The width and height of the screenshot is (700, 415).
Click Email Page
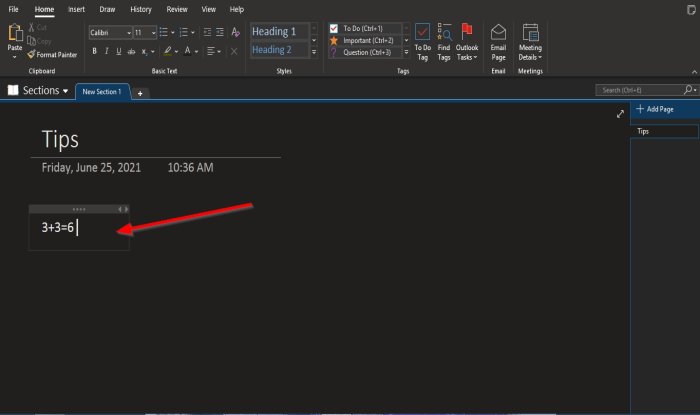click(498, 42)
